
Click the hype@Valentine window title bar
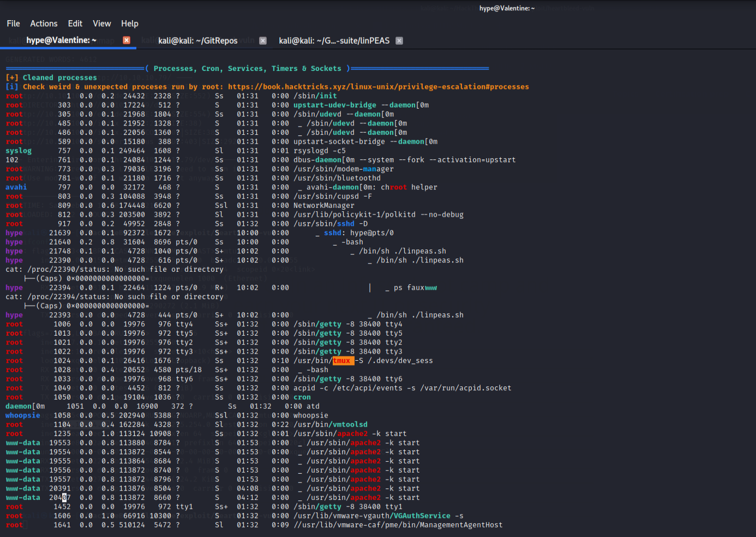point(507,8)
